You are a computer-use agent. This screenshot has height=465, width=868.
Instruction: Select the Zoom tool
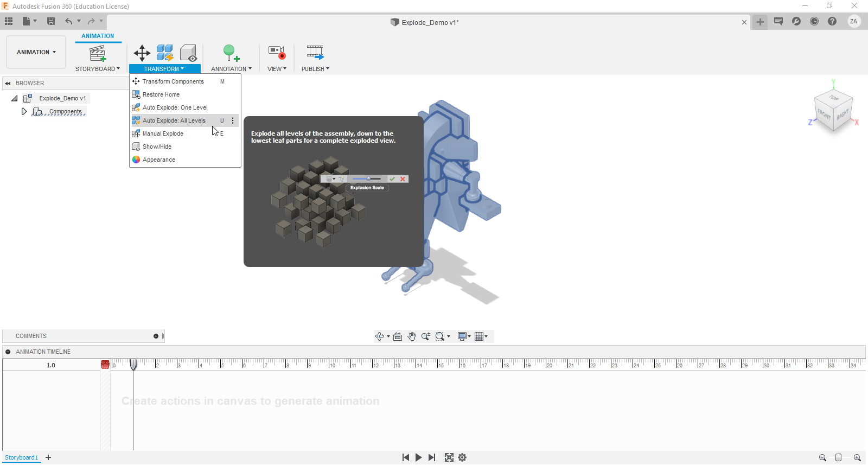pyautogui.click(x=426, y=336)
